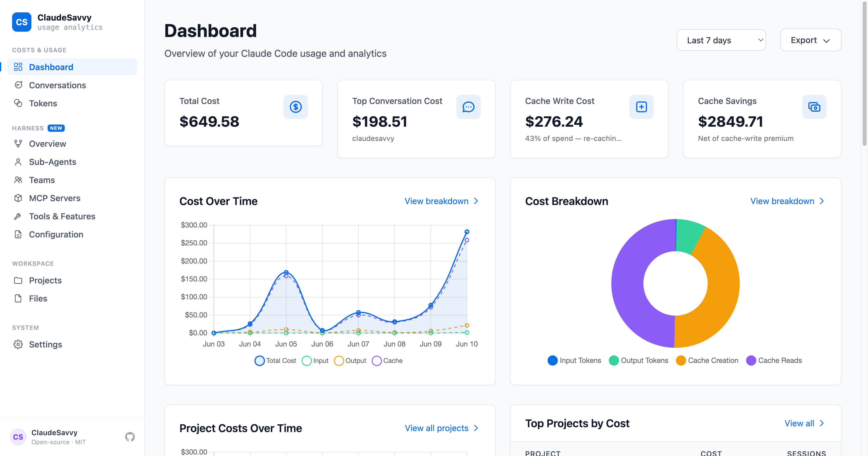Open Tokens page from sidebar
Image resolution: width=868 pixels, height=456 pixels.
pyautogui.click(x=72, y=103)
